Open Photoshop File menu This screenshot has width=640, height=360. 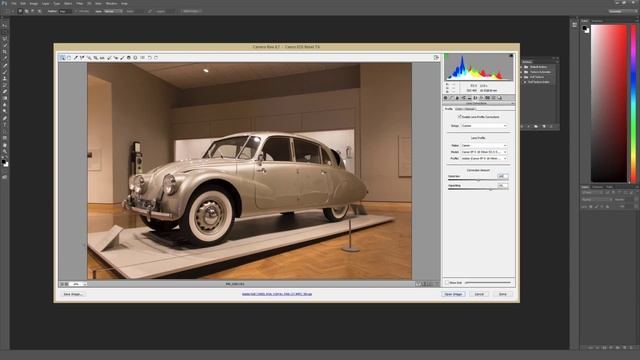tap(13, 3)
